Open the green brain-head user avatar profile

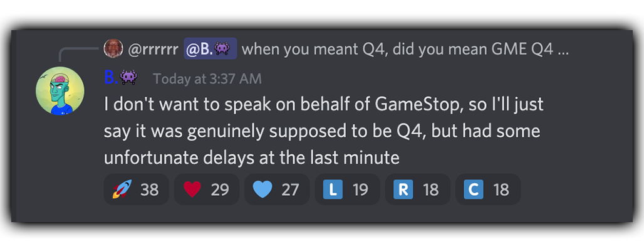60,90
